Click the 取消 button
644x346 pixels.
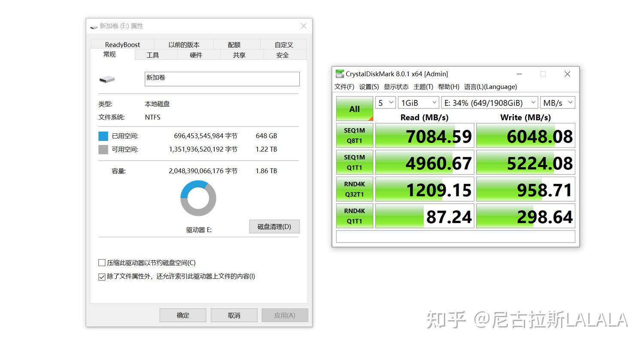coord(234,315)
